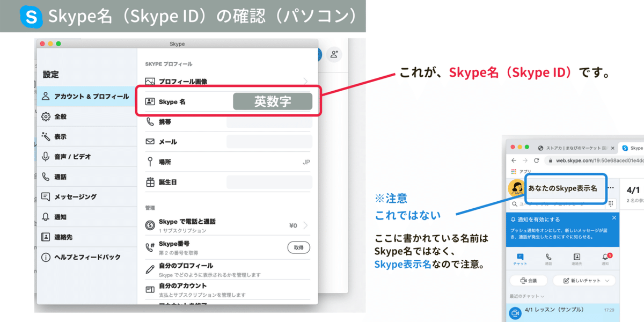The width and height of the screenshot is (644, 322).
Task: Open Skype で電話と通話 subscription row
Action: click(228, 225)
